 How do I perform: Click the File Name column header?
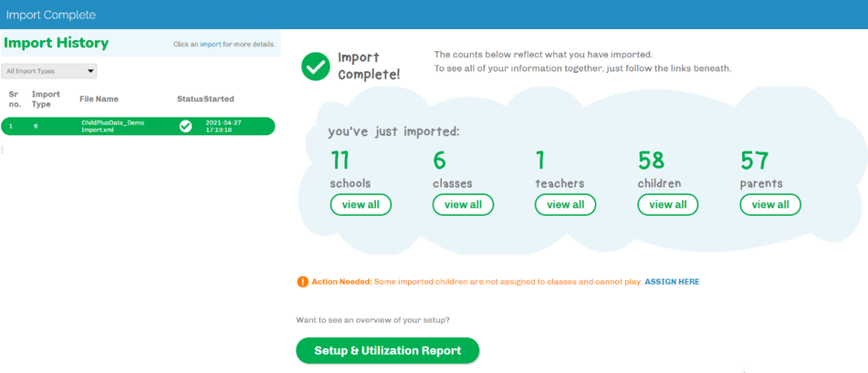pyautogui.click(x=99, y=98)
